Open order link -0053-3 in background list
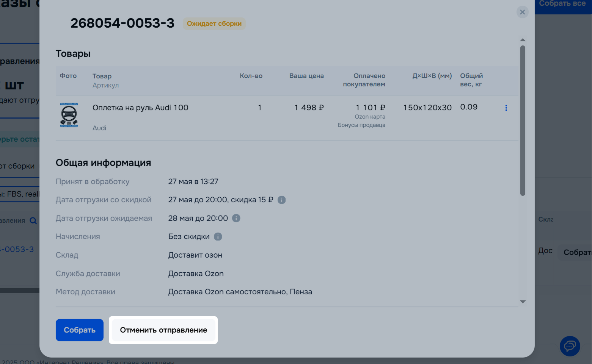Viewport: 592px width, 364px height. pyautogui.click(x=17, y=249)
